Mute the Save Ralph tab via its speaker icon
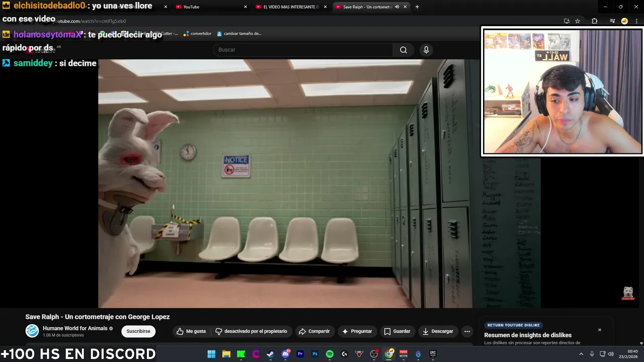The width and height of the screenshot is (644, 362). click(x=397, y=7)
